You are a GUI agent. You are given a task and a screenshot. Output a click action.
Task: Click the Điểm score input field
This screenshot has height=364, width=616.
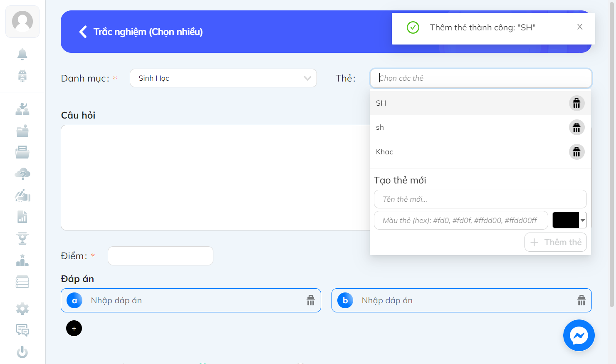click(x=161, y=256)
